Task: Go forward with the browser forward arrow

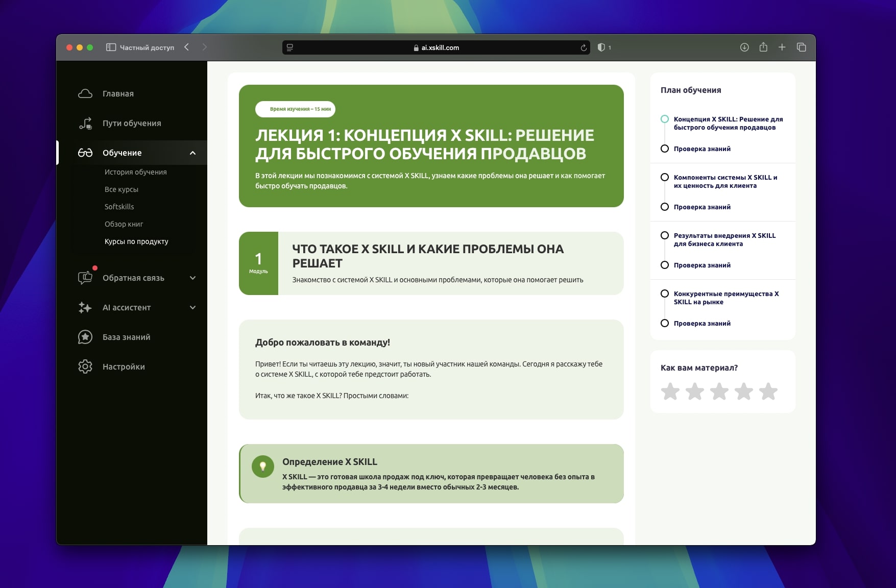Action: click(x=205, y=47)
